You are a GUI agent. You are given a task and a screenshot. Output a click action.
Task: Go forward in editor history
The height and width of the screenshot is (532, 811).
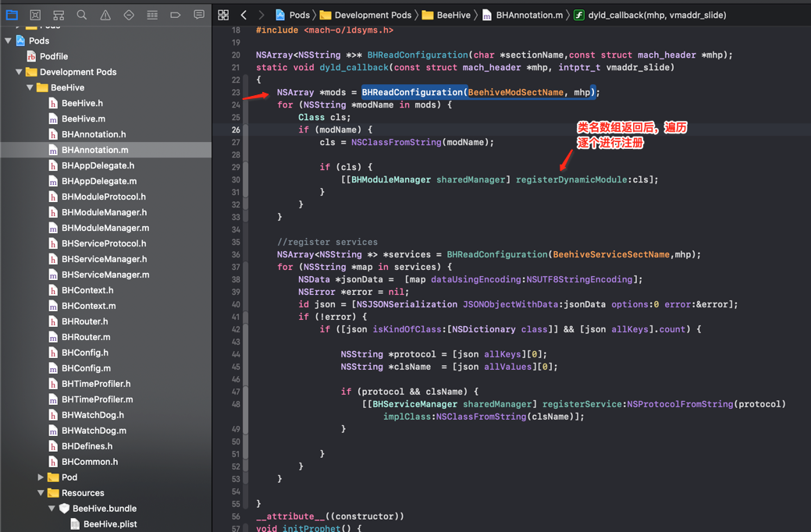[x=261, y=15]
